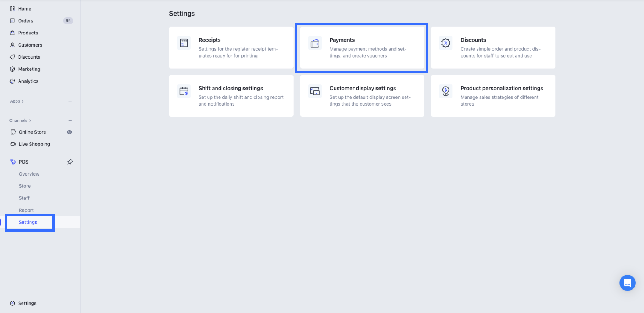Select POS Settings submenu item
644x313 pixels.
coord(28,223)
